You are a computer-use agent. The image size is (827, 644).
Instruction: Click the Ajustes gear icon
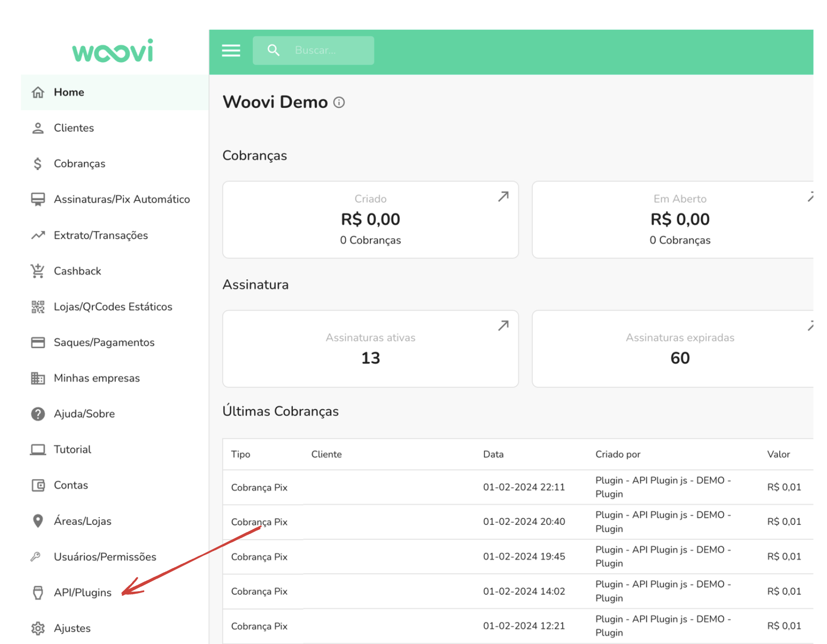pyautogui.click(x=37, y=628)
